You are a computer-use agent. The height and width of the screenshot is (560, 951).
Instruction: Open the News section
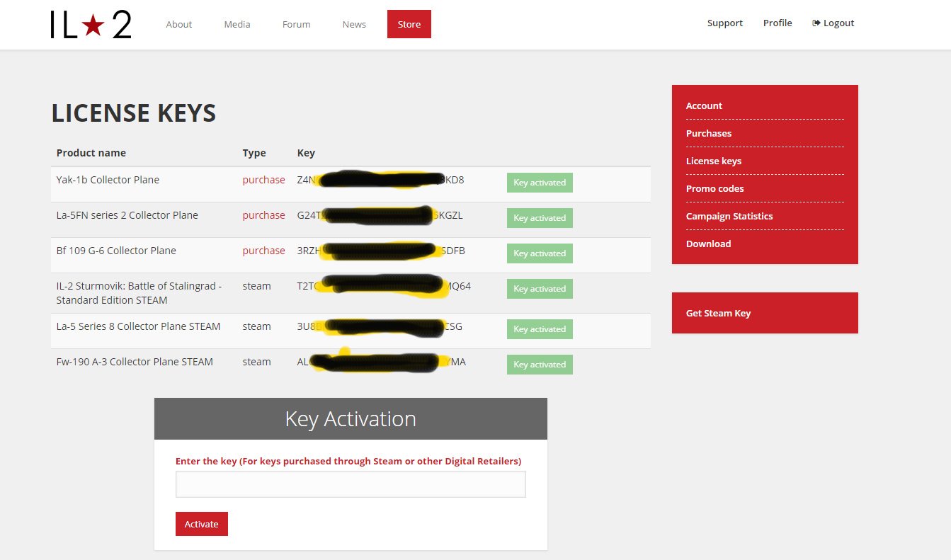click(354, 24)
